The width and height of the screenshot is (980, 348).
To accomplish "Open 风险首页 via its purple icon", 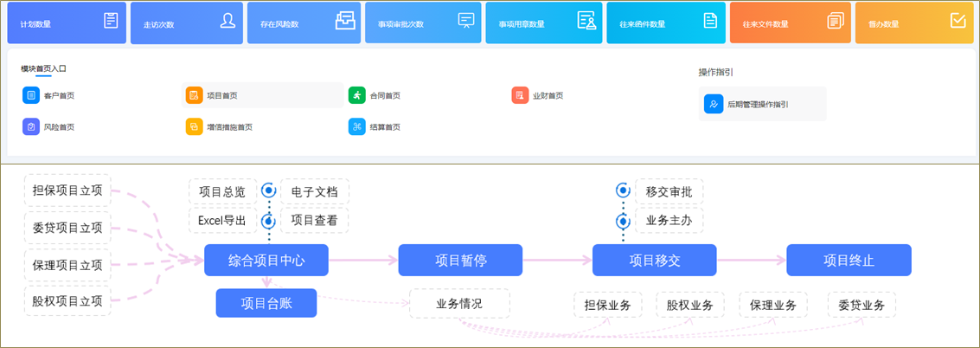I will point(31,127).
